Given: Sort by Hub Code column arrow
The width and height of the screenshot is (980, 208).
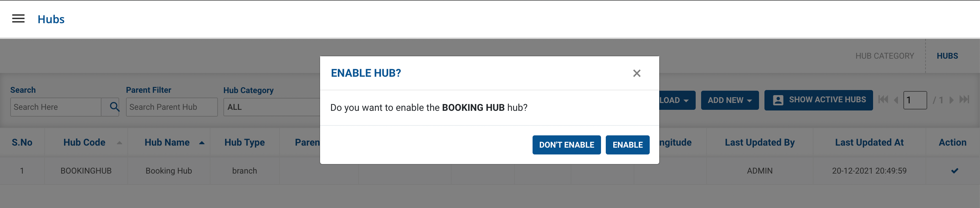Looking at the screenshot, I should [x=120, y=143].
